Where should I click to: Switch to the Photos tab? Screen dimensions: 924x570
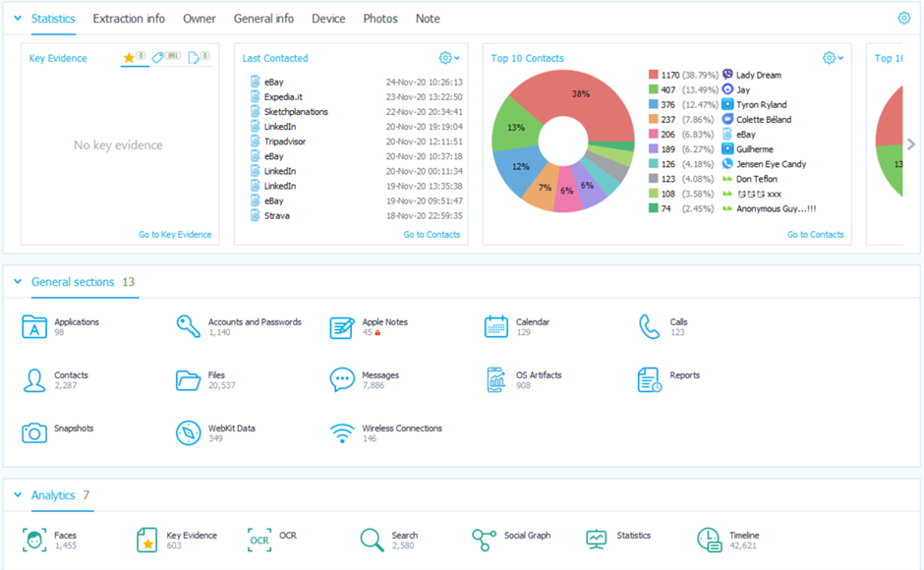(380, 18)
